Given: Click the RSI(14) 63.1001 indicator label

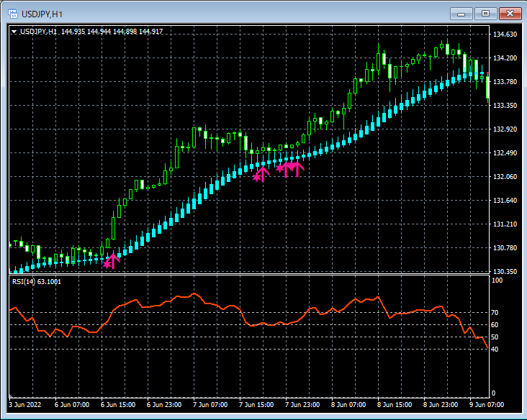Looking at the screenshot, I should pos(37,282).
